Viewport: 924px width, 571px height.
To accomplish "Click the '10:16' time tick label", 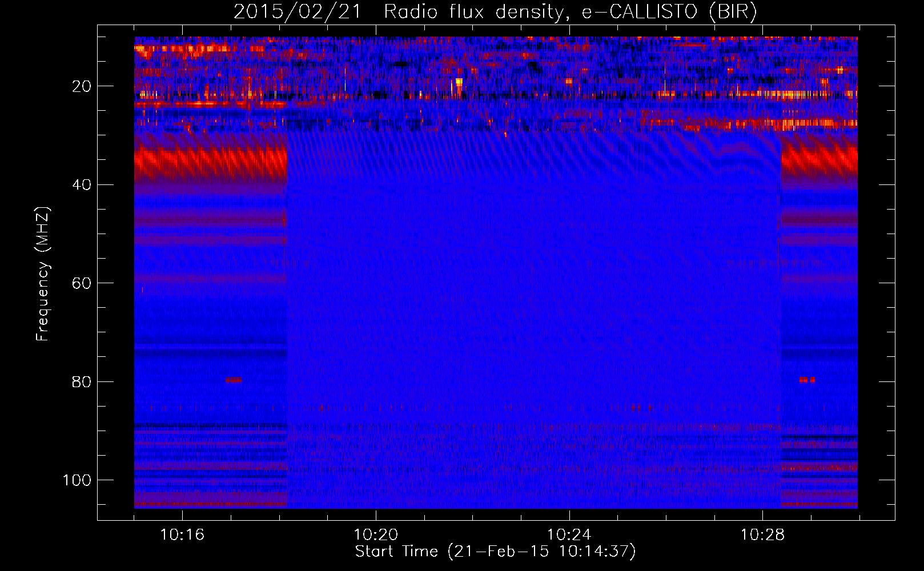I will [x=182, y=534].
